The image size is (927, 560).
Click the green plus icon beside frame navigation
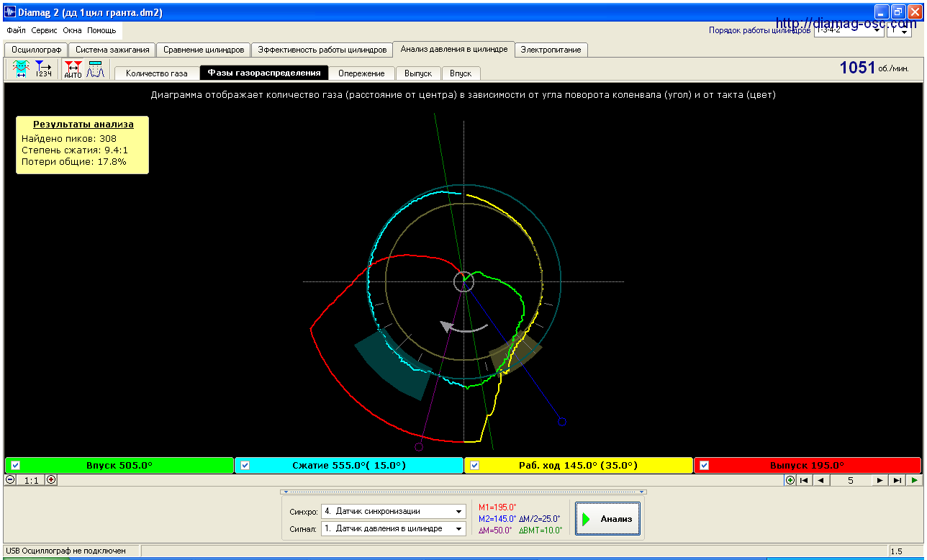790,480
